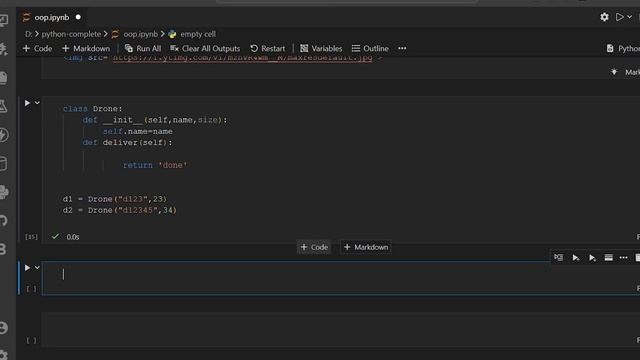The width and height of the screenshot is (640, 360).
Task: Click Run by Line in the cell toolbar
Action: coord(558,258)
